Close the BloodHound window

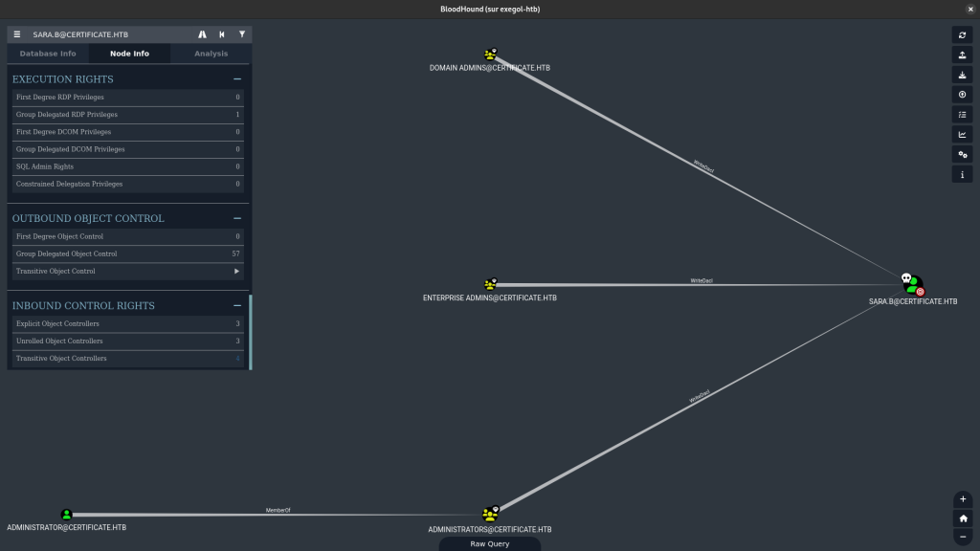coord(970,9)
